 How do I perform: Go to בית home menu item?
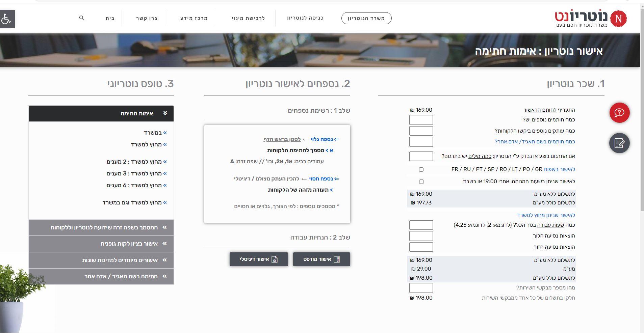pyautogui.click(x=110, y=18)
